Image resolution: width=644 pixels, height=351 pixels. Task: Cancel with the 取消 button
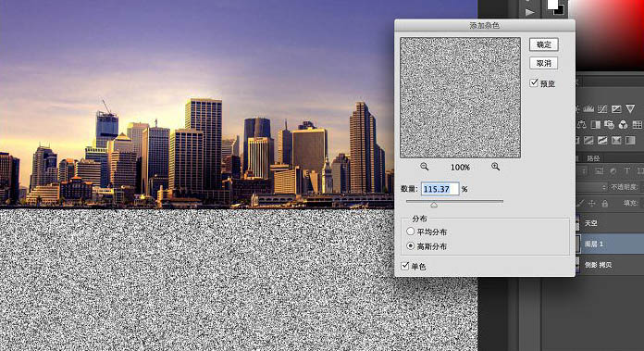[543, 63]
